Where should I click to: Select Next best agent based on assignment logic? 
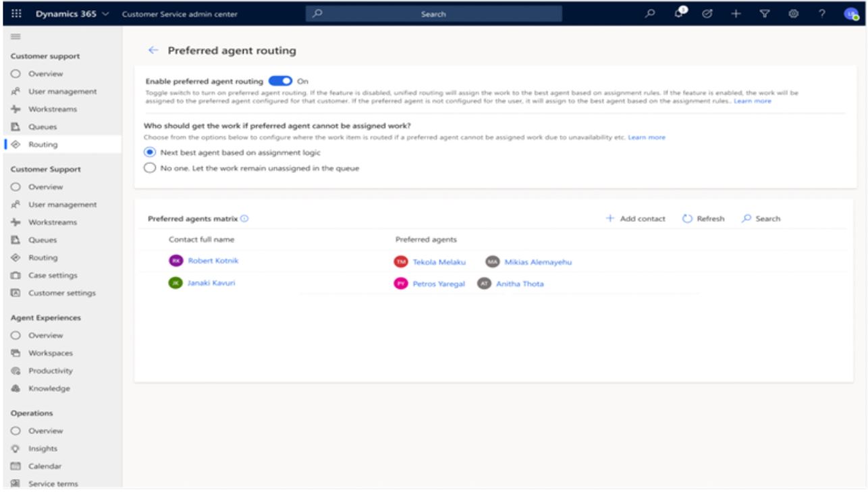pyautogui.click(x=151, y=153)
